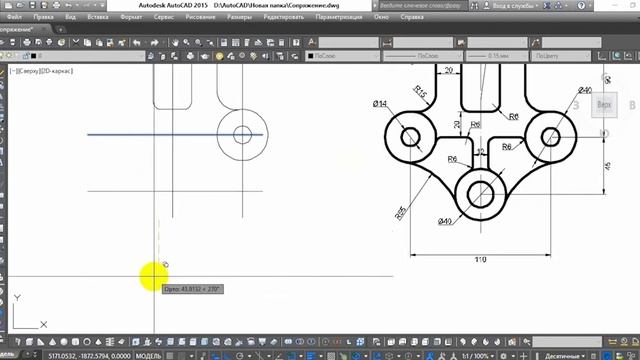The image size is (640, 360).
Task: Toggle lineweight display in the status bar
Action: tap(311, 356)
